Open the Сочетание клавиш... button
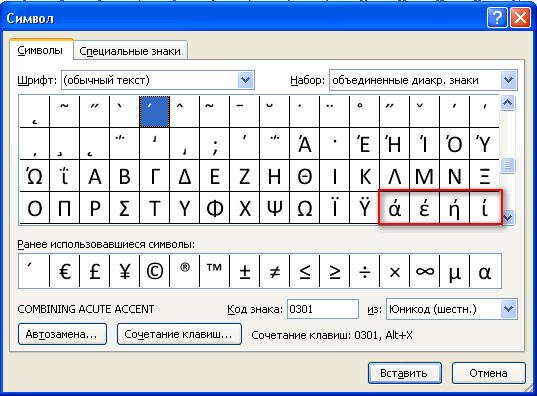Image resolution: width=537 pixels, height=396 pixels. tap(179, 334)
